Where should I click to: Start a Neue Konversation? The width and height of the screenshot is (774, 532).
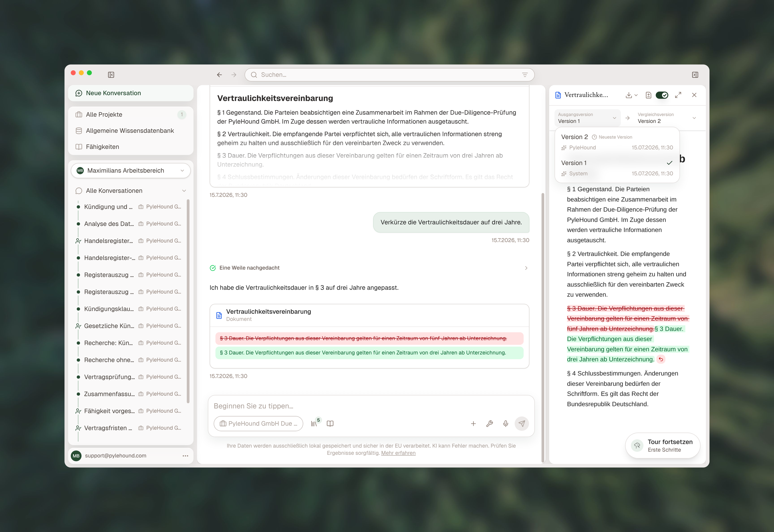click(x=131, y=93)
